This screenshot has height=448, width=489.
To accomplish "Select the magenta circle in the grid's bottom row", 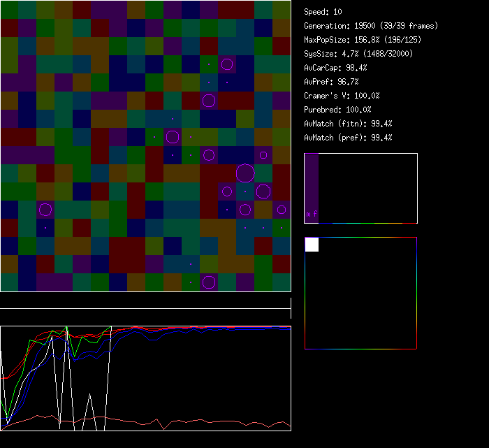I will point(209,282).
